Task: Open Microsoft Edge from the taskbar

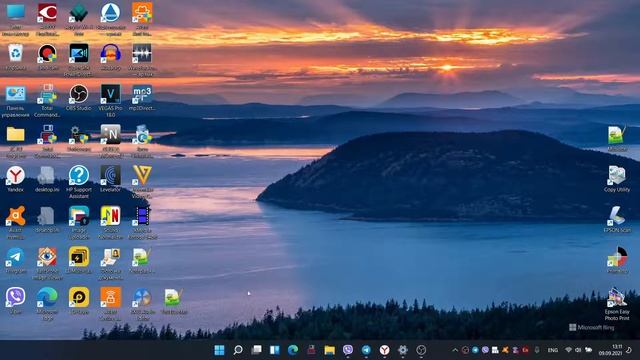Action: [293, 350]
